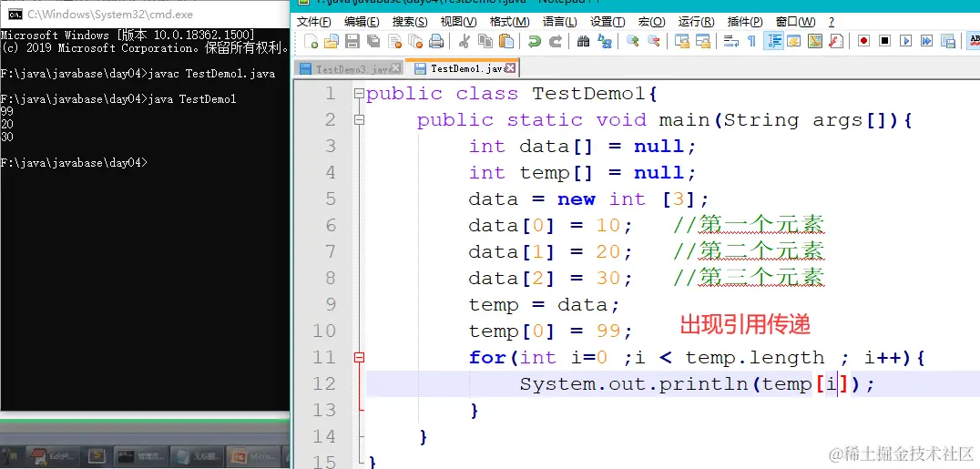Open the 搜索(S) menu
This screenshot has height=469, width=980.
click(410, 22)
